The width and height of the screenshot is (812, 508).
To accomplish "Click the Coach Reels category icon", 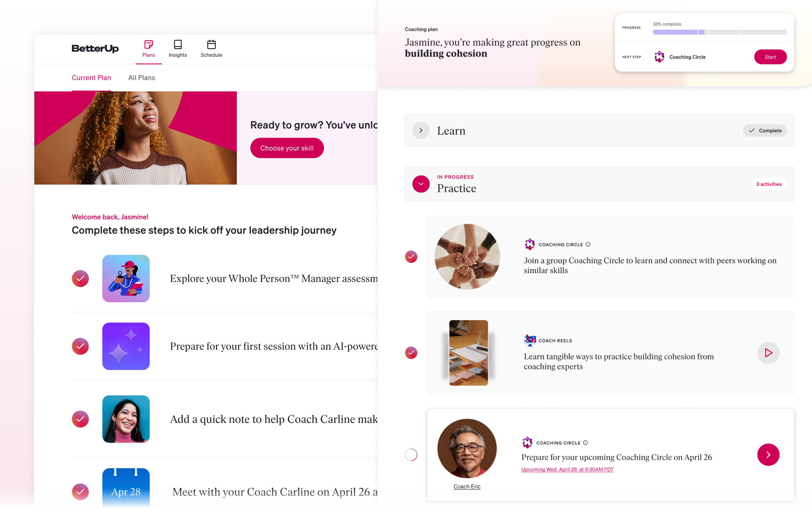I will pos(530,340).
